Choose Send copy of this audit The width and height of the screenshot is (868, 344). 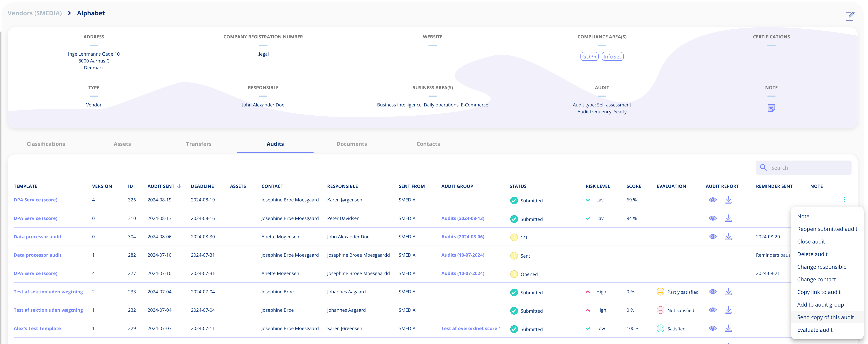tap(827, 317)
